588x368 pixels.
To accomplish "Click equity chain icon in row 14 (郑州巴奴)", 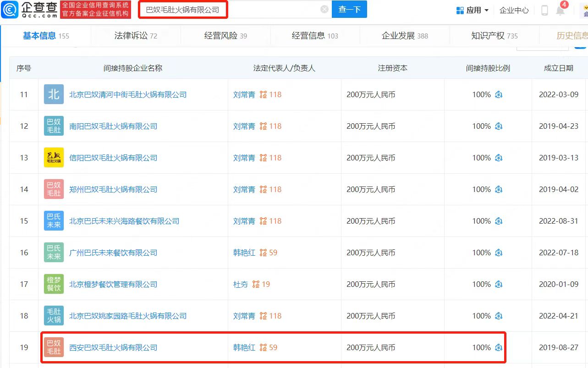I will pyautogui.click(x=499, y=190).
